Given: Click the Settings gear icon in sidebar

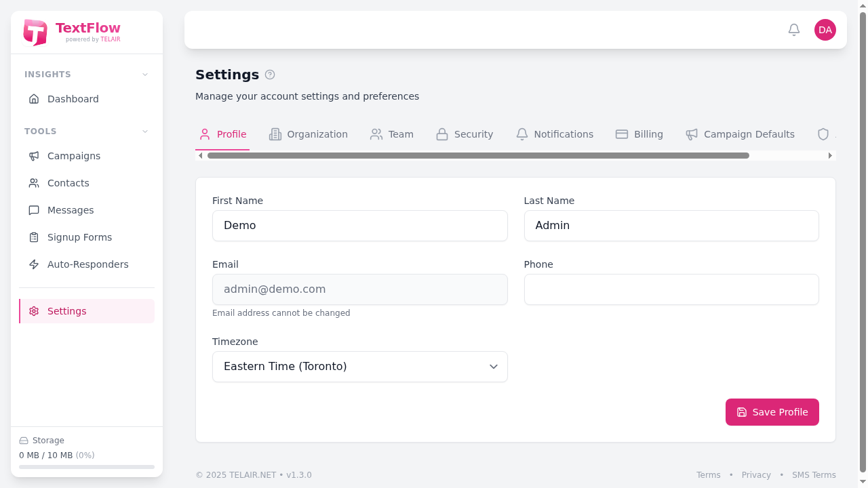Looking at the screenshot, I should (x=34, y=311).
